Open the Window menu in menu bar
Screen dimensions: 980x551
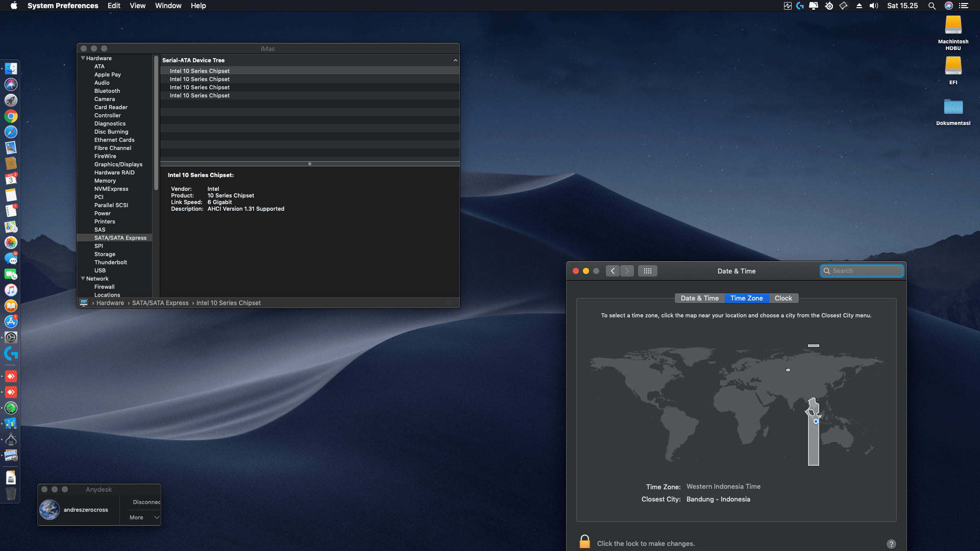(168, 6)
